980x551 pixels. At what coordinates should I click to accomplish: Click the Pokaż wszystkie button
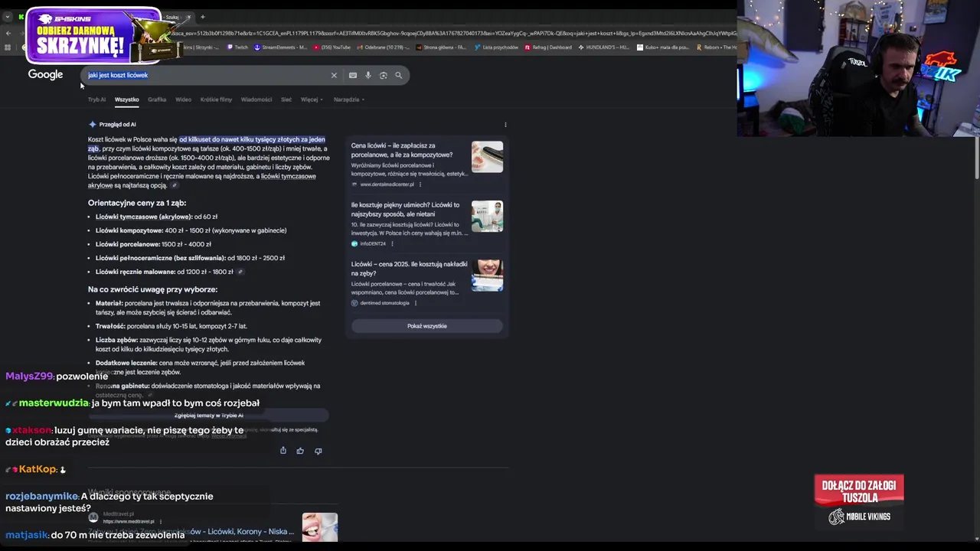click(x=426, y=326)
